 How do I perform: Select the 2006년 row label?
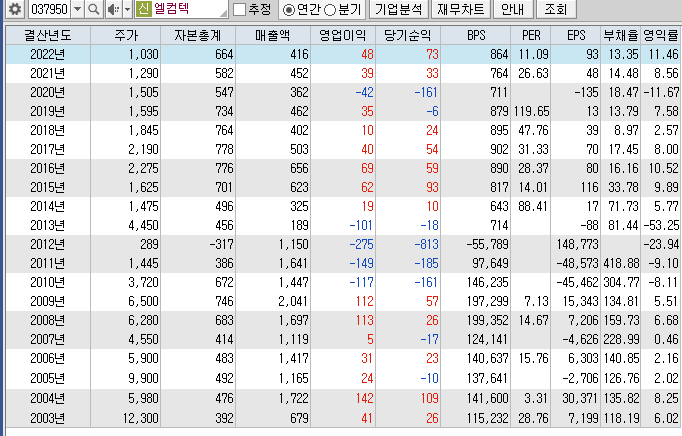tap(47, 359)
